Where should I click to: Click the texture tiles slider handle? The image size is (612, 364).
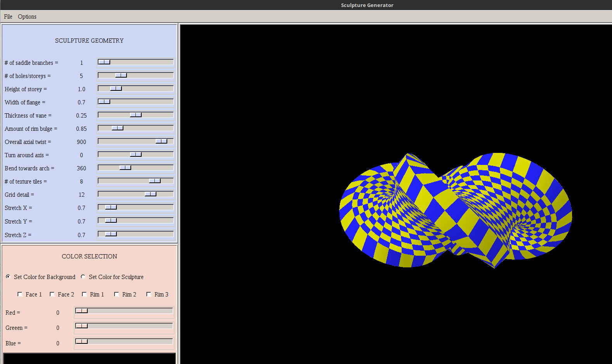click(155, 181)
